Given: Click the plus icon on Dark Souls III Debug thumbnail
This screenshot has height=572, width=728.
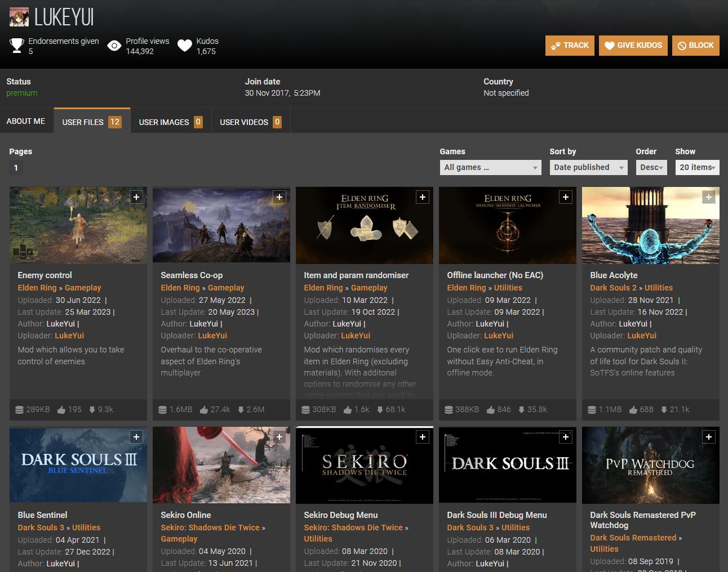Looking at the screenshot, I should 565,437.
